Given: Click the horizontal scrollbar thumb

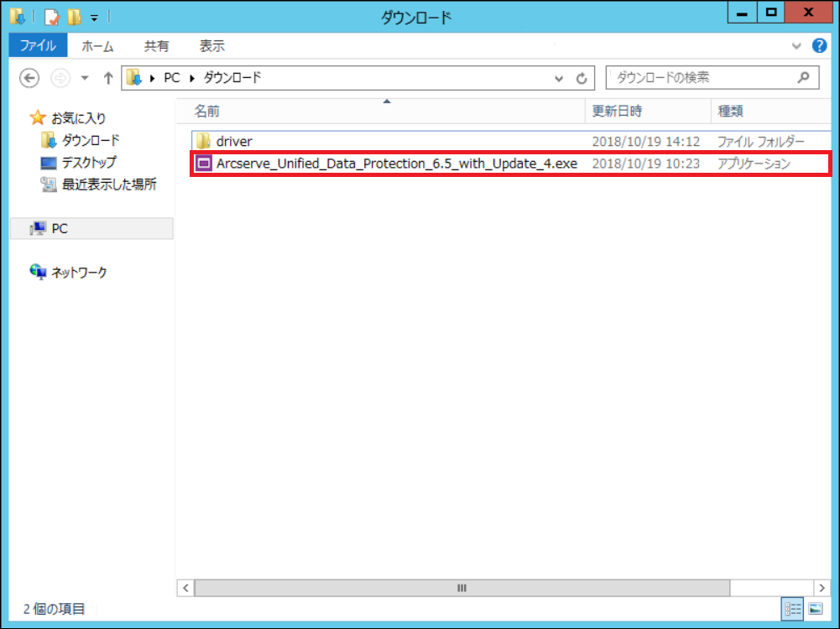Looking at the screenshot, I should point(462,588).
